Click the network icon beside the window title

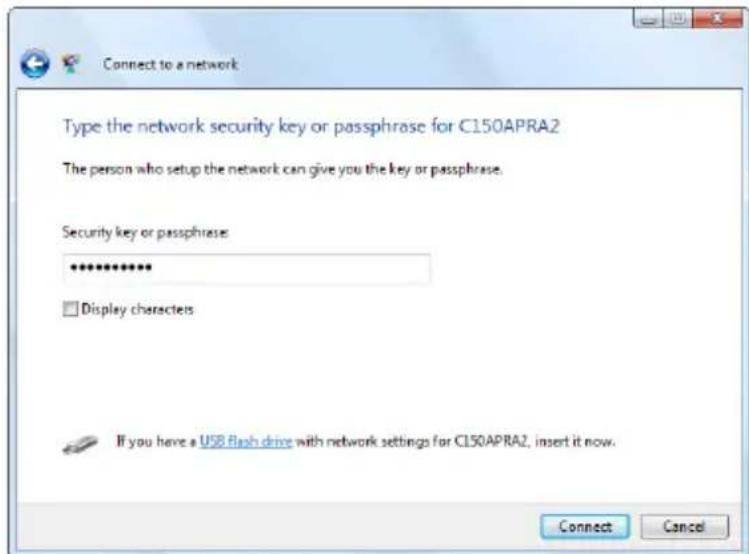71,64
